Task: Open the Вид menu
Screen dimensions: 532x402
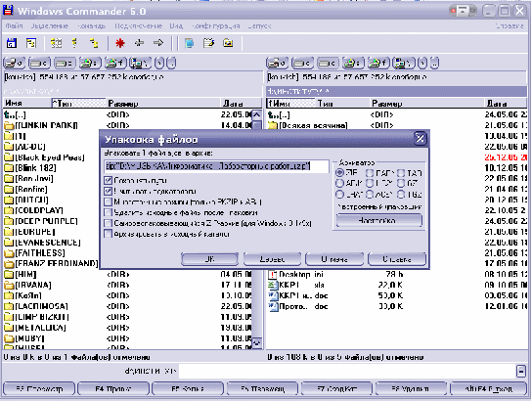Action: tap(176, 25)
